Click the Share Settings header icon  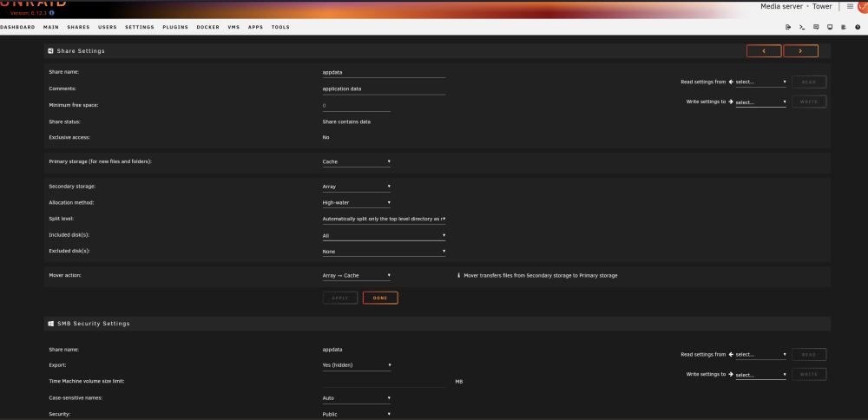pyautogui.click(x=51, y=51)
